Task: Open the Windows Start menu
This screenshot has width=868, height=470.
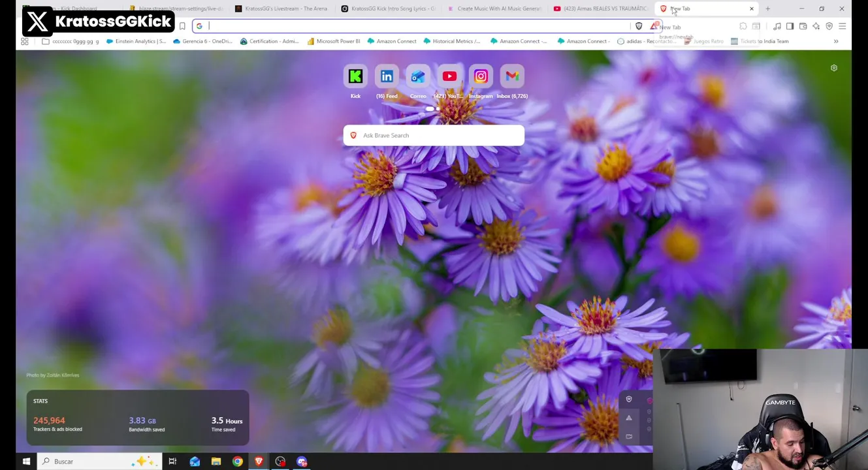Action: 26,462
